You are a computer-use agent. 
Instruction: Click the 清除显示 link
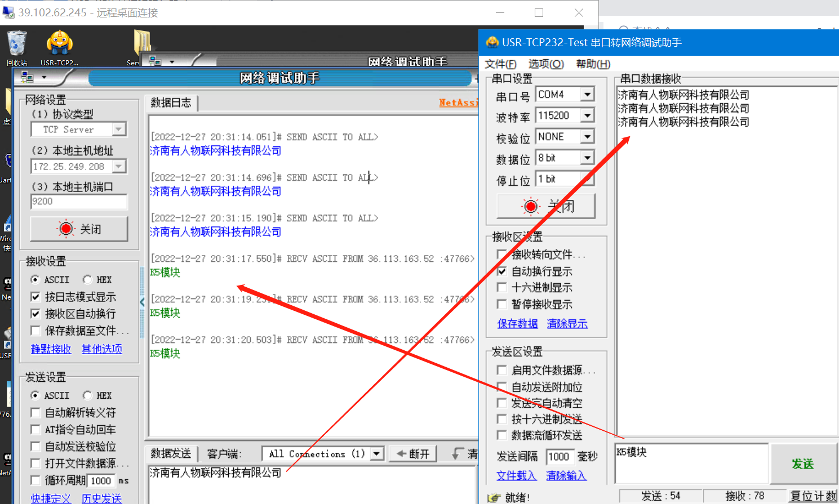coord(567,324)
